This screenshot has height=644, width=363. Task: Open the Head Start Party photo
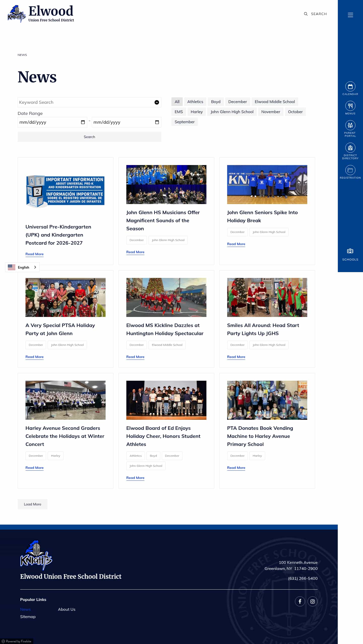(x=267, y=297)
